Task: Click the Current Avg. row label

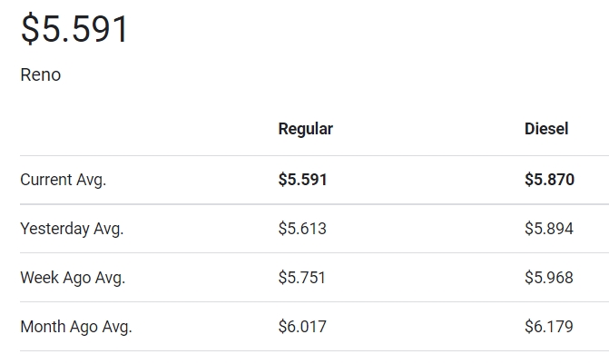Action: click(x=64, y=180)
